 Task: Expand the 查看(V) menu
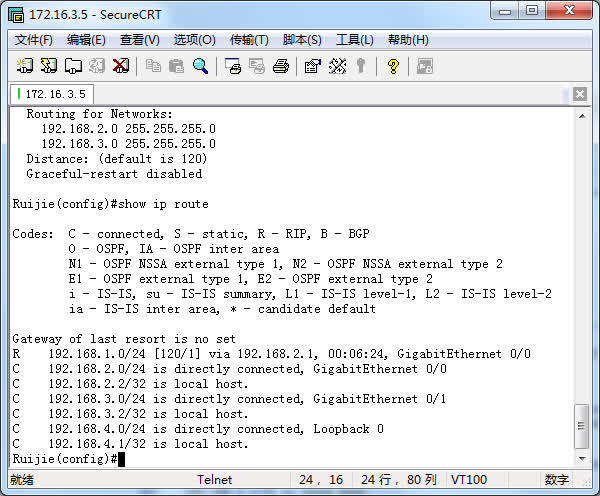tap(139, 40)
